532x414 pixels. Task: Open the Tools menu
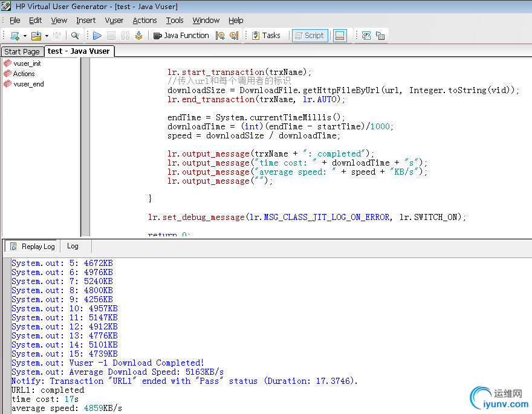tap(175, 21)
